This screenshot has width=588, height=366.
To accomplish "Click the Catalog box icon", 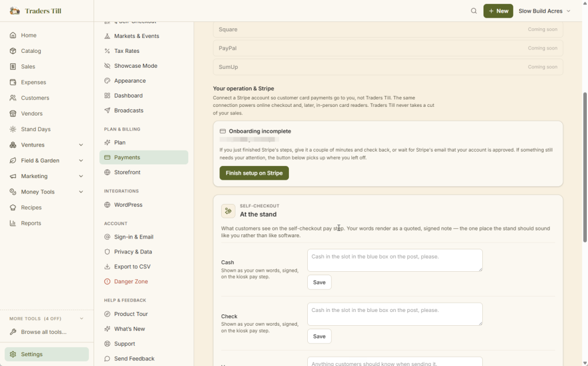I will [x=13, y=51].
